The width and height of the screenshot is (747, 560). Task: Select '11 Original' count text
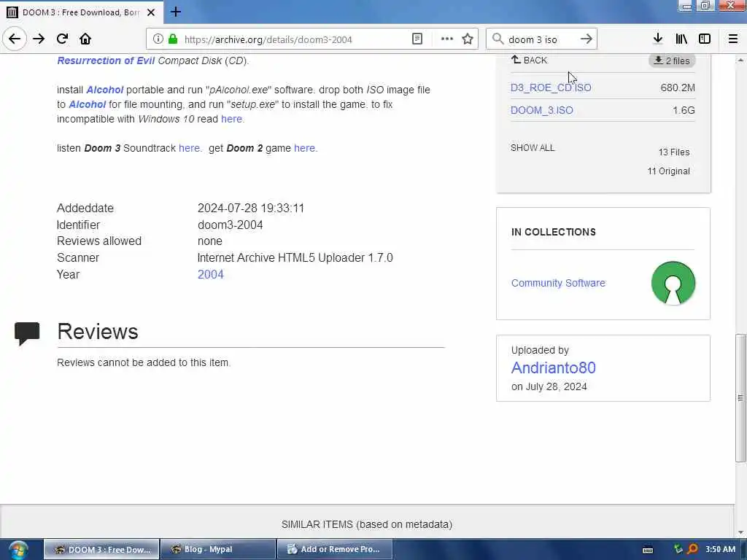(x=668, y=171)
